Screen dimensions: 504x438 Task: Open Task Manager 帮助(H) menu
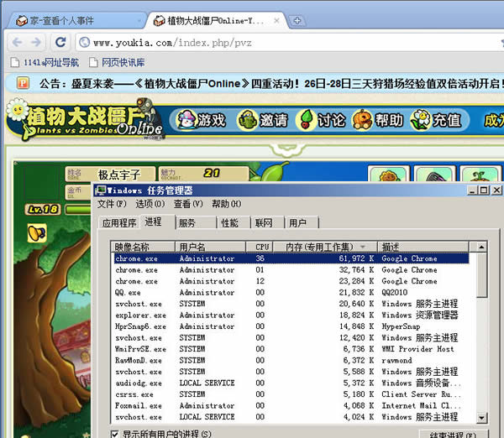tap(226, 204)
